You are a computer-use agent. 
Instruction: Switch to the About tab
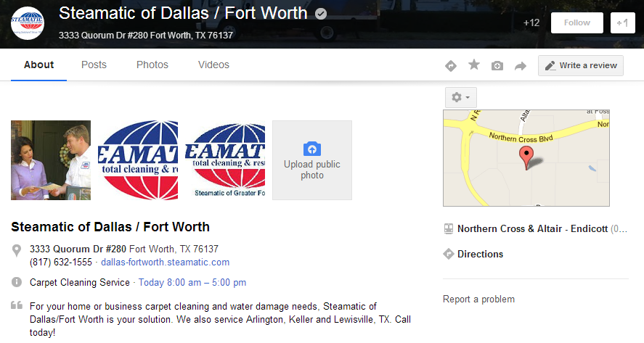(38, 65)
